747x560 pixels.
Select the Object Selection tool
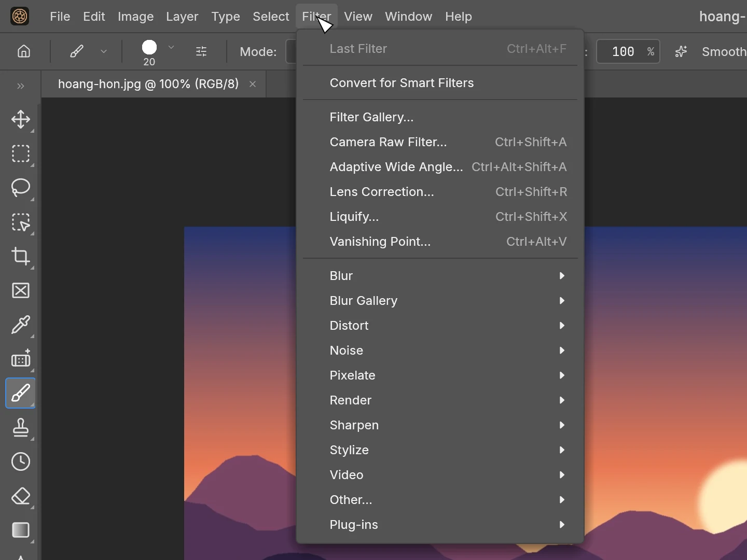click(x=21, y=222)
